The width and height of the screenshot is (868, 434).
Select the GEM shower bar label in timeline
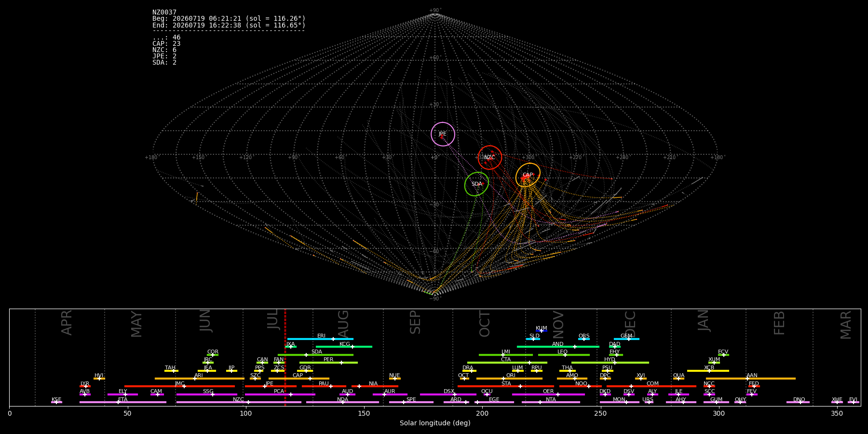coord(626,336)
